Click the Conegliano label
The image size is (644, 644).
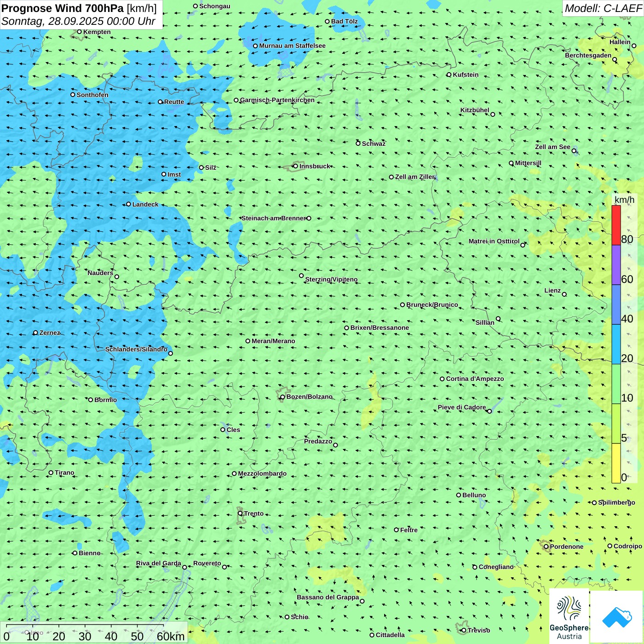coord(496,567)
